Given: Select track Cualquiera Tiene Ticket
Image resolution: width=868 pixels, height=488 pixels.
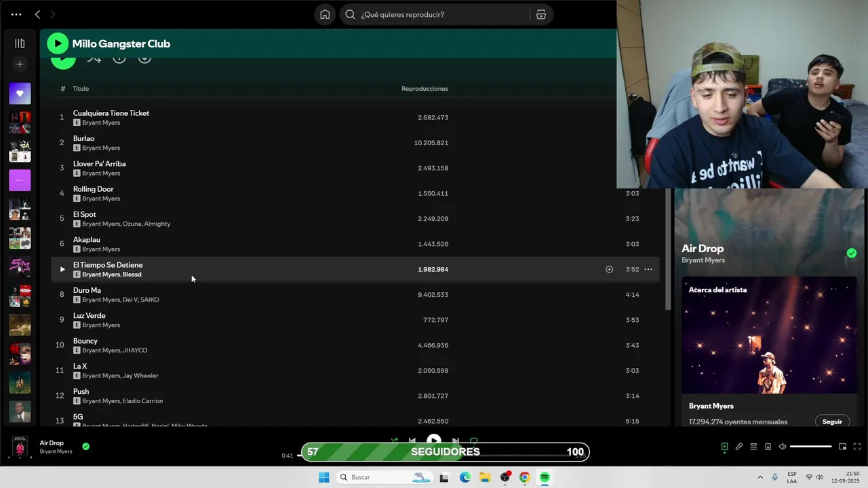Looking at the screenshot, I should [111, 113].
